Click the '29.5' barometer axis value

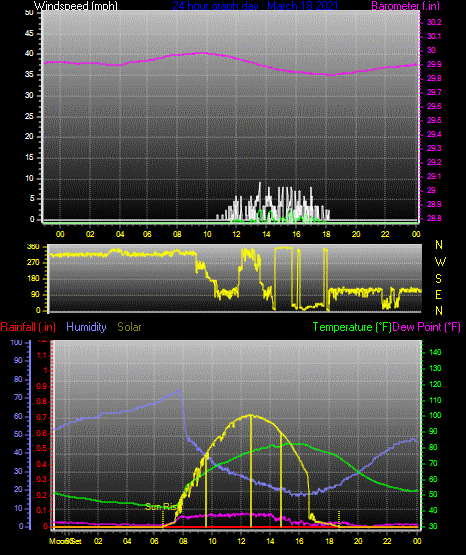point(434,120)
